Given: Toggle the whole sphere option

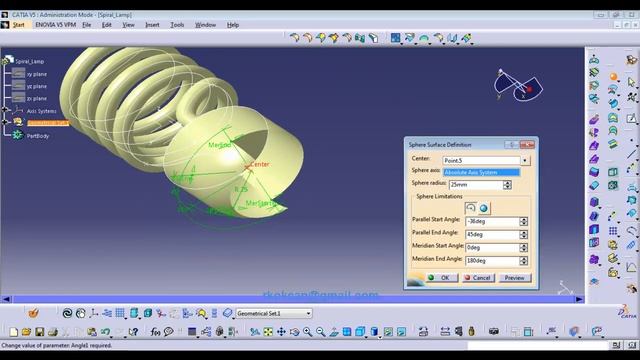Looking at the screenshot, I should [x=484, y=208].
